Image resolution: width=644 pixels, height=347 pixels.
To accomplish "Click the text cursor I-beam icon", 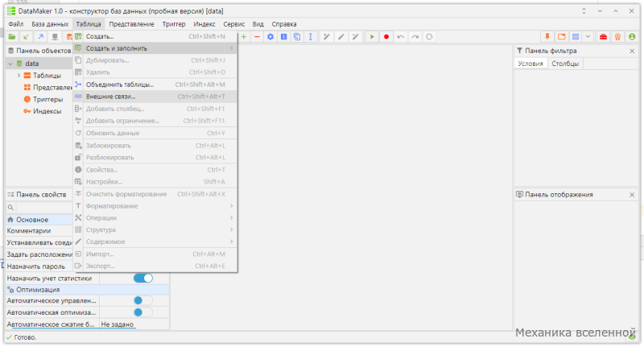I will (311, 37).
